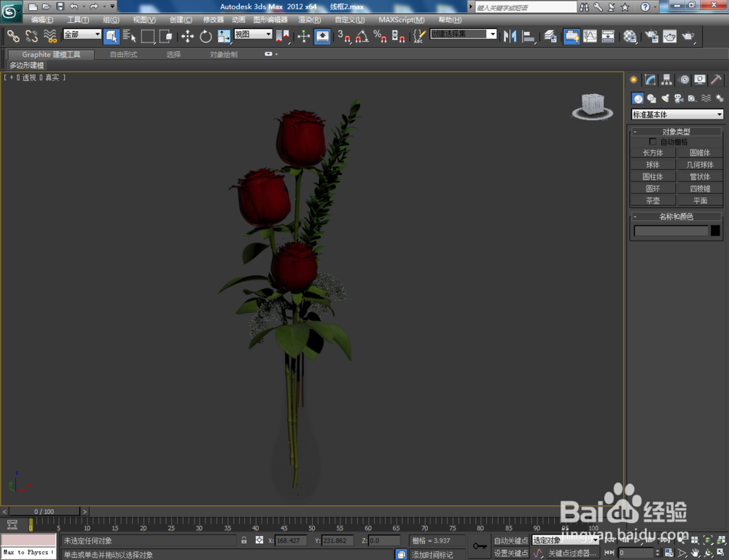Switch to 对象绘制 ribbon tab
729x560 pixels.
(223, 55)
